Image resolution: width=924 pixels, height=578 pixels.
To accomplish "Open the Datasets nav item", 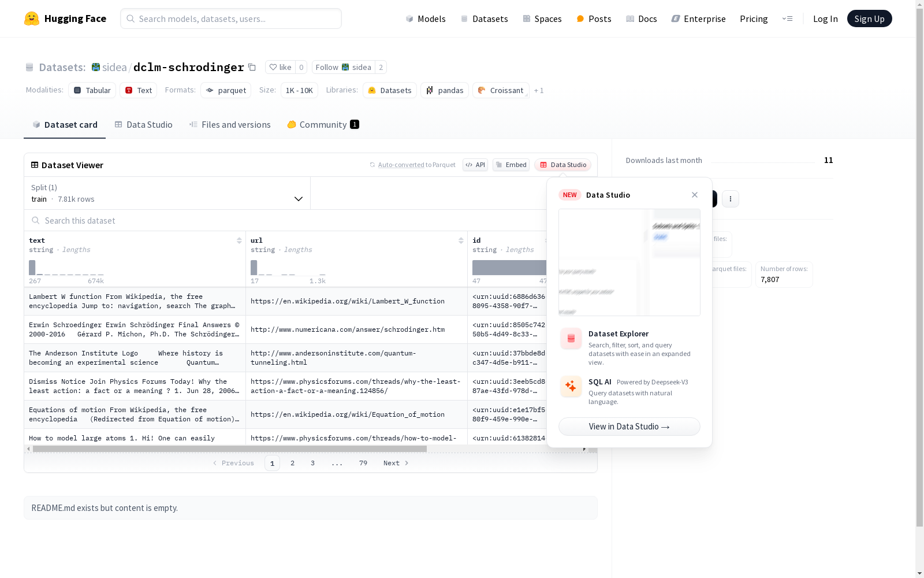I will tap(484, 18).
